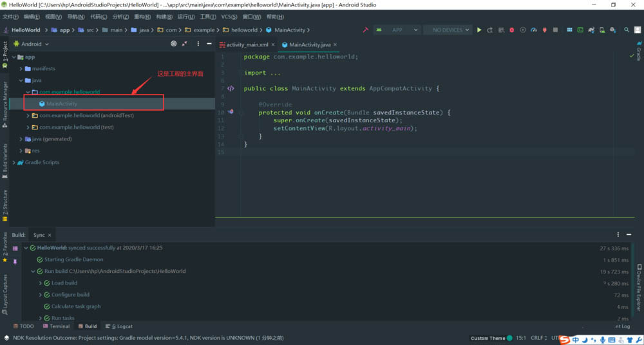Click the Sogou input method S icon
Image resolution: width=644 pixels, height=345 pixels.
(565, 340)
